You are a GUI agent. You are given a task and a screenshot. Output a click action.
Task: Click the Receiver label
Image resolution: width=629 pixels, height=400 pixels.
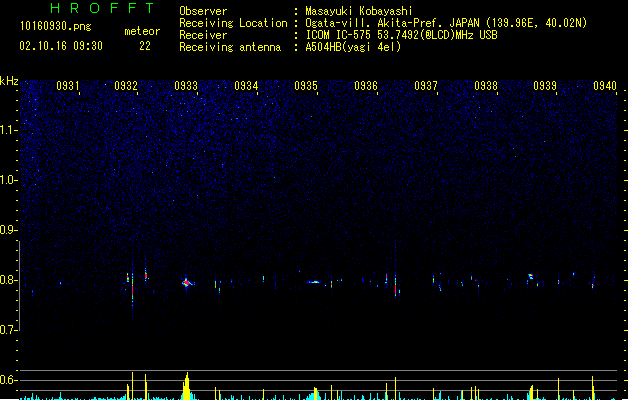pos(203,35)
